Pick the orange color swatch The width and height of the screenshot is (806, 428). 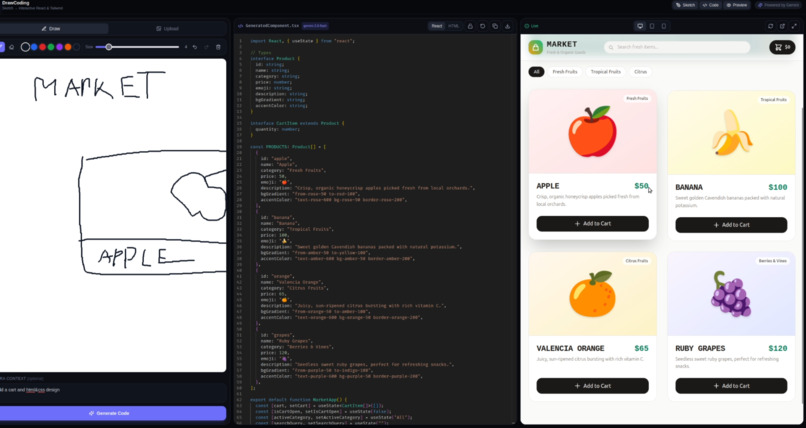click(x=68, y=47)
